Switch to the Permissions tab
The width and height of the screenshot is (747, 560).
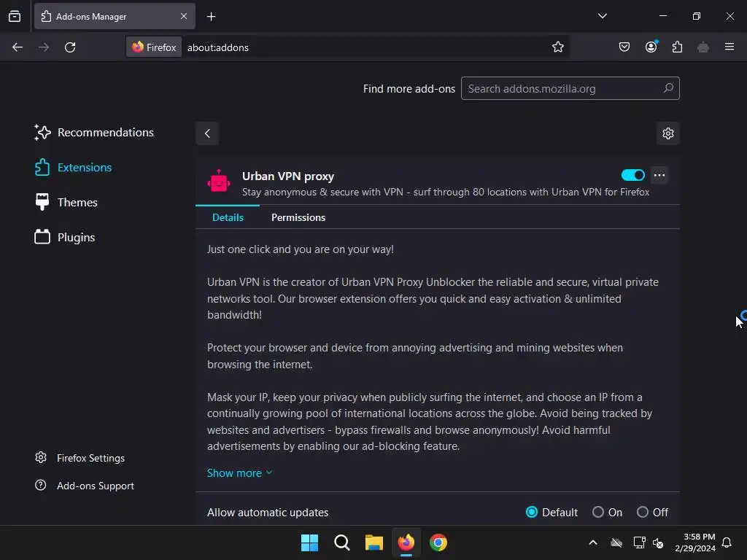pos(298,217)
